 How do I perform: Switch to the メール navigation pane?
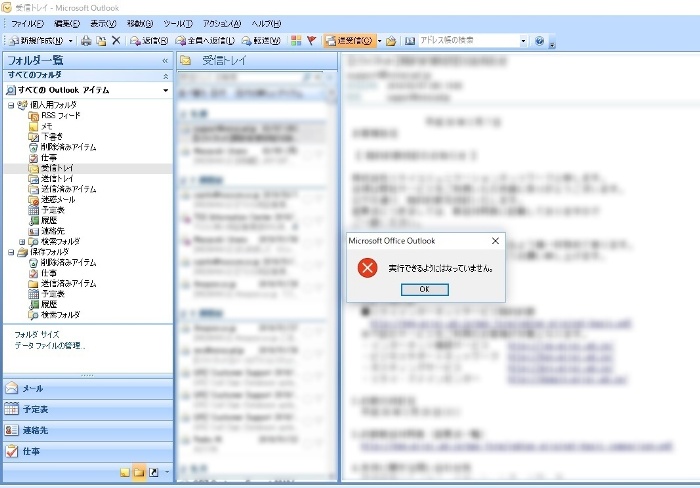88,388
